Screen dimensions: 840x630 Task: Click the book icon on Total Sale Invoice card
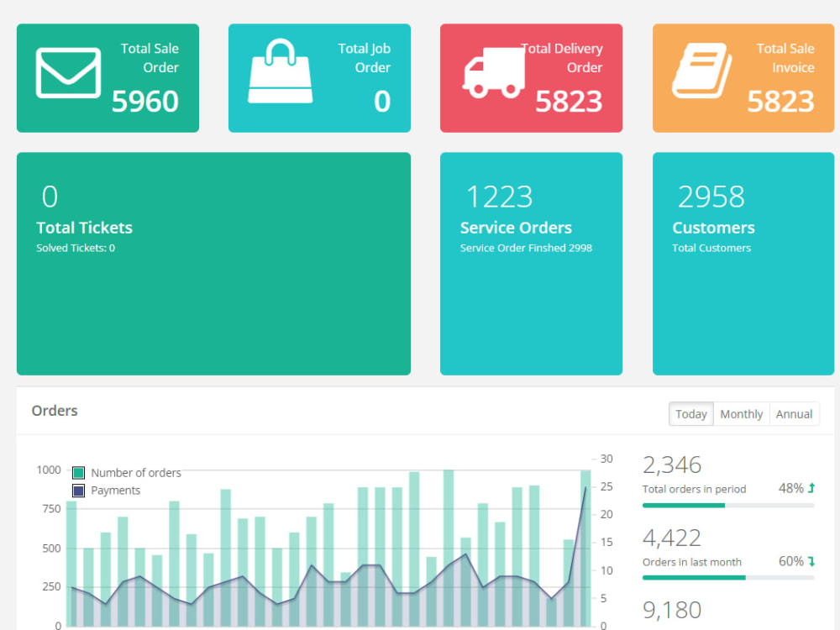point(702,71)
